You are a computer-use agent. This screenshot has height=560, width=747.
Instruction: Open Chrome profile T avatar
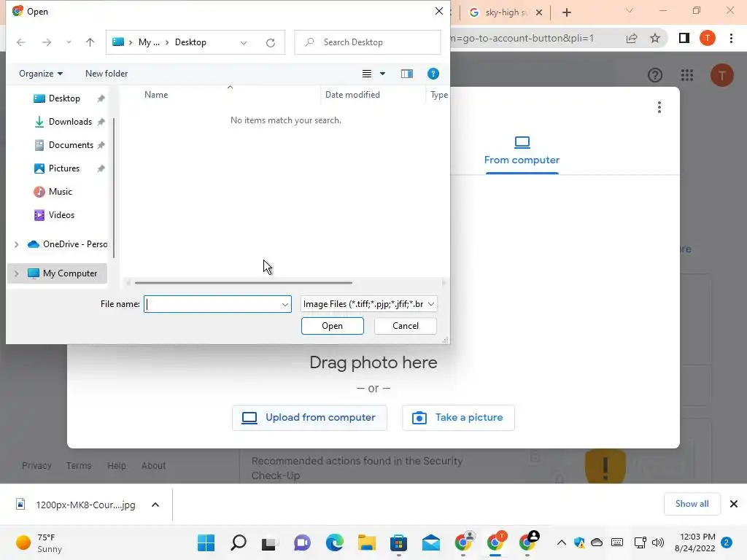(708, 38)
